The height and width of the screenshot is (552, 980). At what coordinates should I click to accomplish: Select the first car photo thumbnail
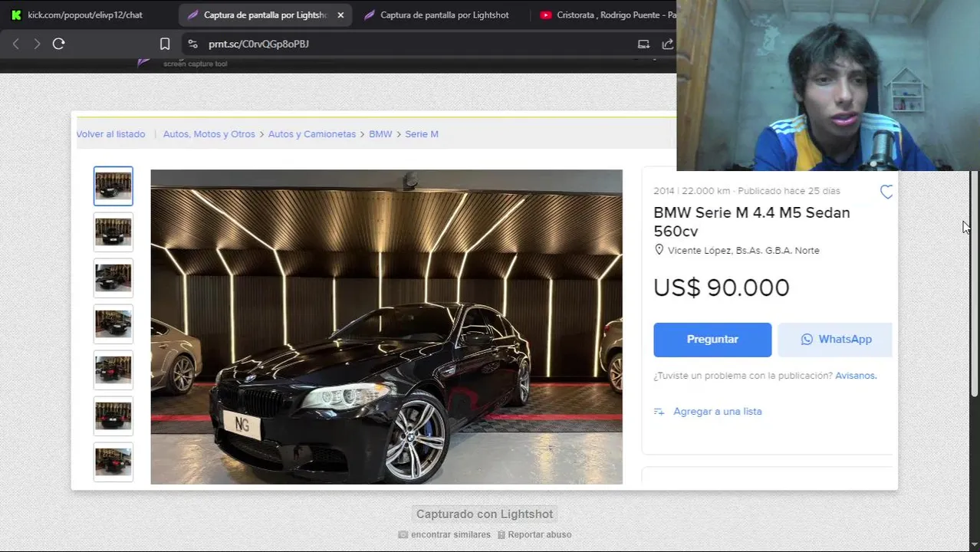coord(113,186)
